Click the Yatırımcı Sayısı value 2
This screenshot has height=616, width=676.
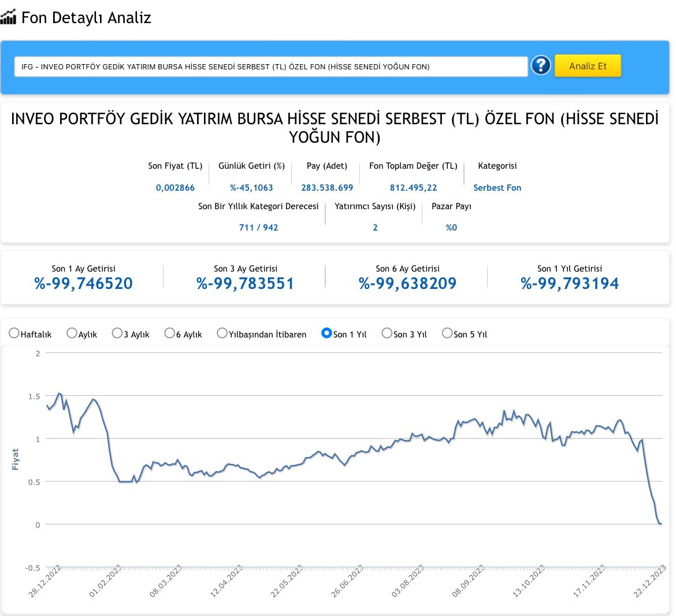click(375, 227)
